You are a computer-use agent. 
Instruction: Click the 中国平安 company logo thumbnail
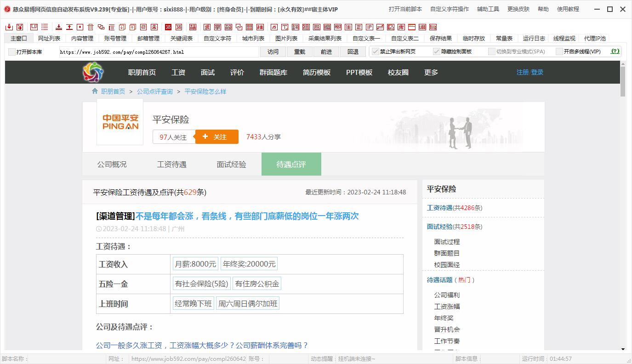[120, 122]
